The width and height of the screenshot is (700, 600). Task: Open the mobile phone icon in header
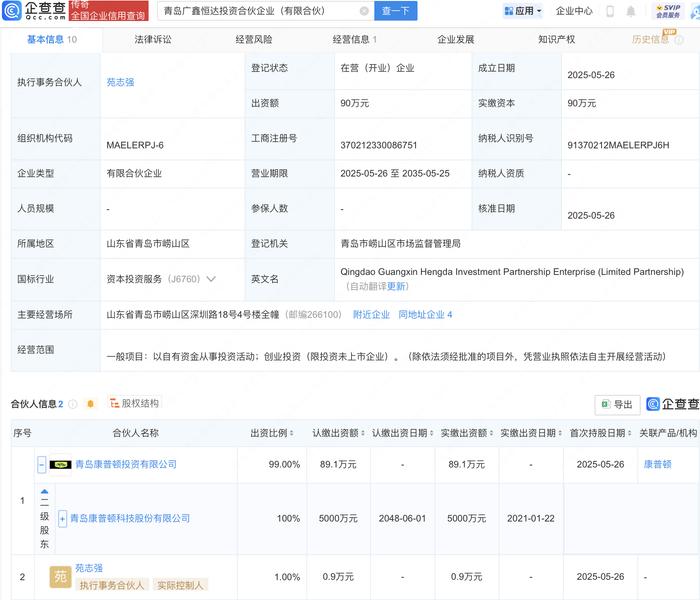(x=610, y=11)
